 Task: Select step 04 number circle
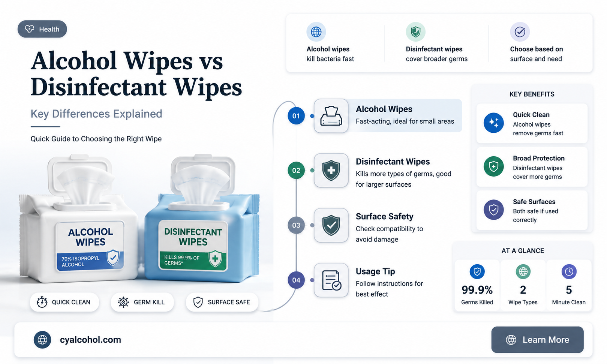(x=296, y=280)
